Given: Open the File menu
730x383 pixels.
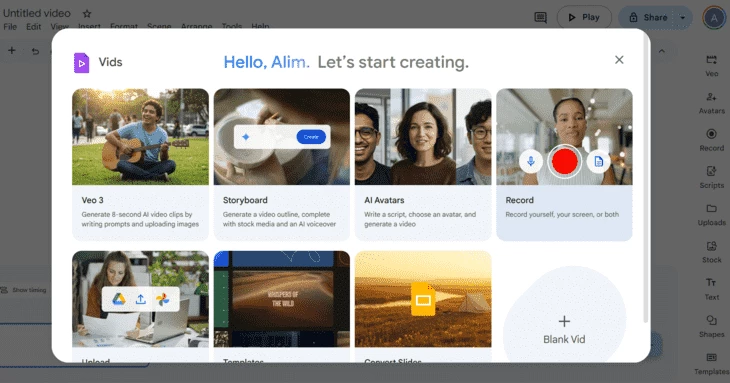Looking at the screenshot, I should pos(10,27).
